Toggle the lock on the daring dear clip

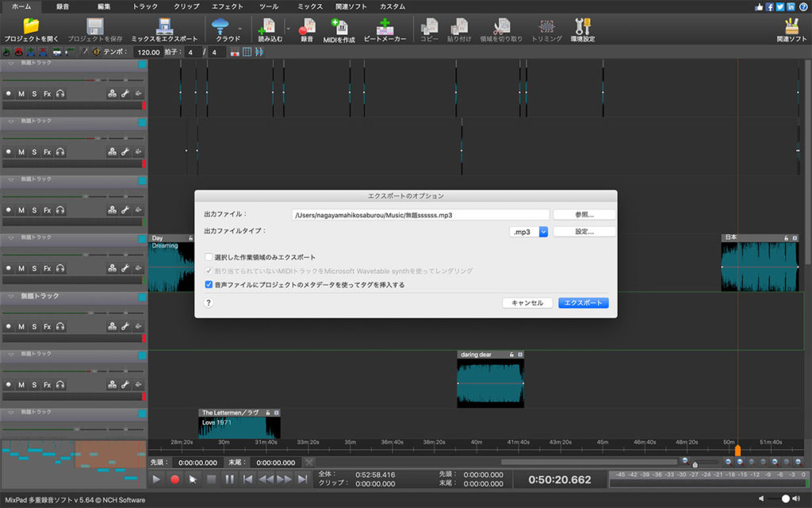pos(511,355)
